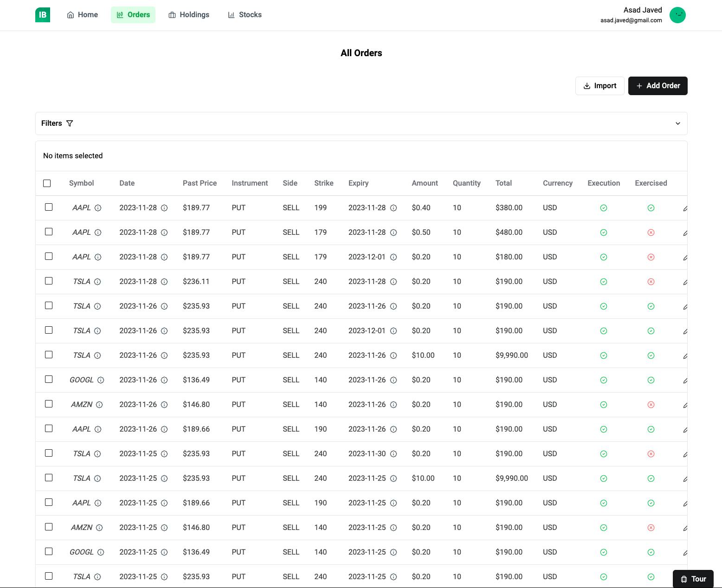
Task: Expand the Filters panel chevron
Action: 677,123
